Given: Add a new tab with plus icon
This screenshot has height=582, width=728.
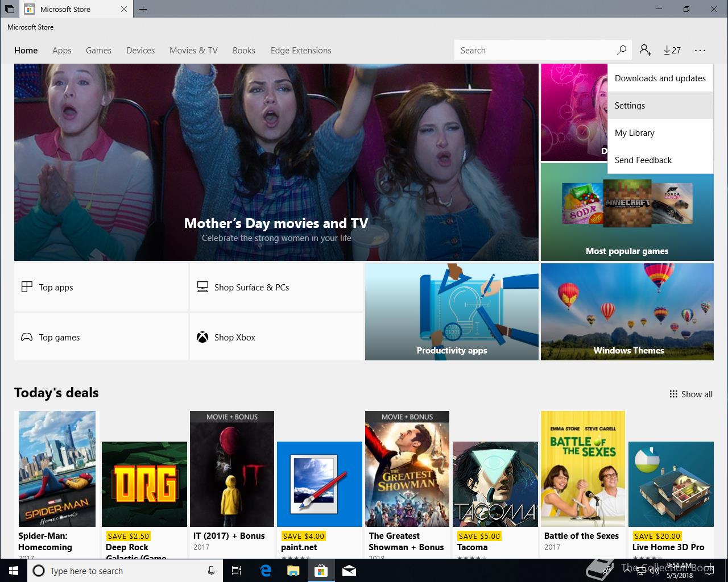Looking at the screenshot, I should [x=143, y=9].
